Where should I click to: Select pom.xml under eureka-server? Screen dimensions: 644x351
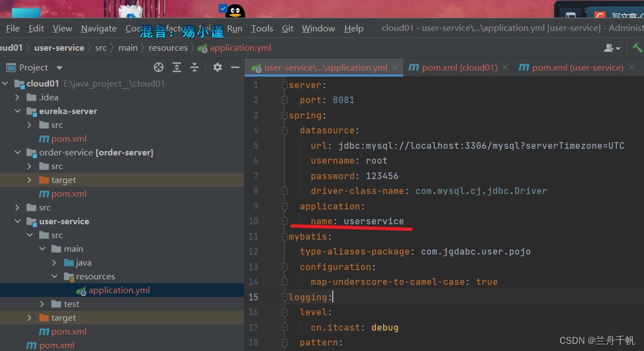click(x=69, y=138)
